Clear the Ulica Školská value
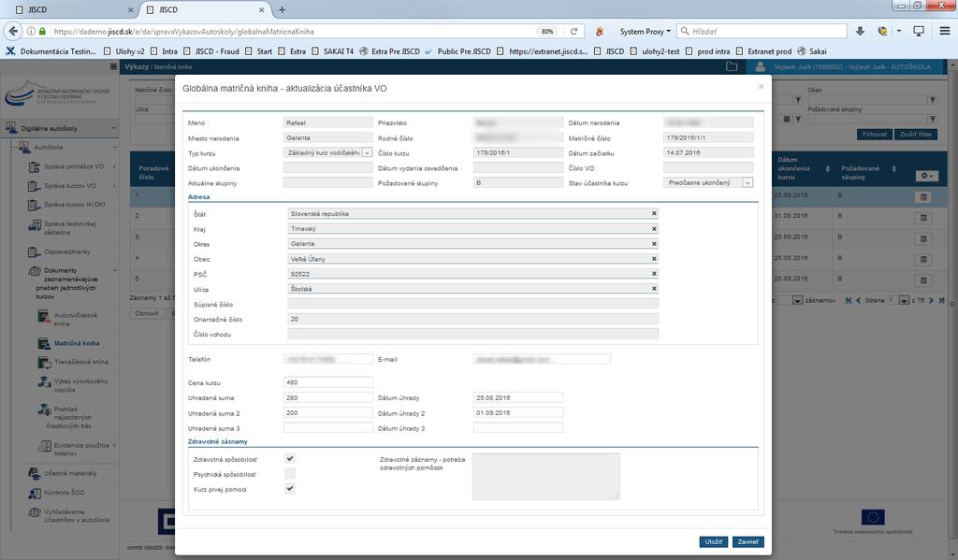Image resolution: width=958 pixels, height=560 pixels. click(x=654, y=289)
